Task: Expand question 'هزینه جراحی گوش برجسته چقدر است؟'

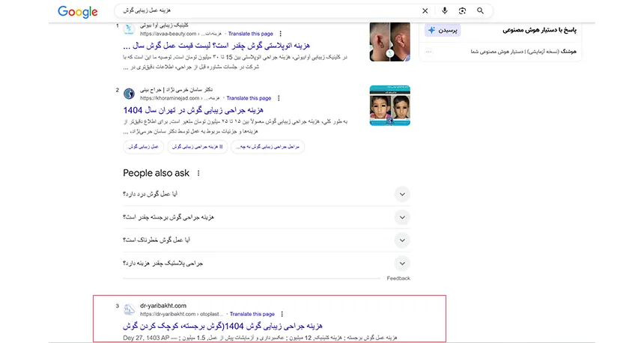Action: (402, 217)
